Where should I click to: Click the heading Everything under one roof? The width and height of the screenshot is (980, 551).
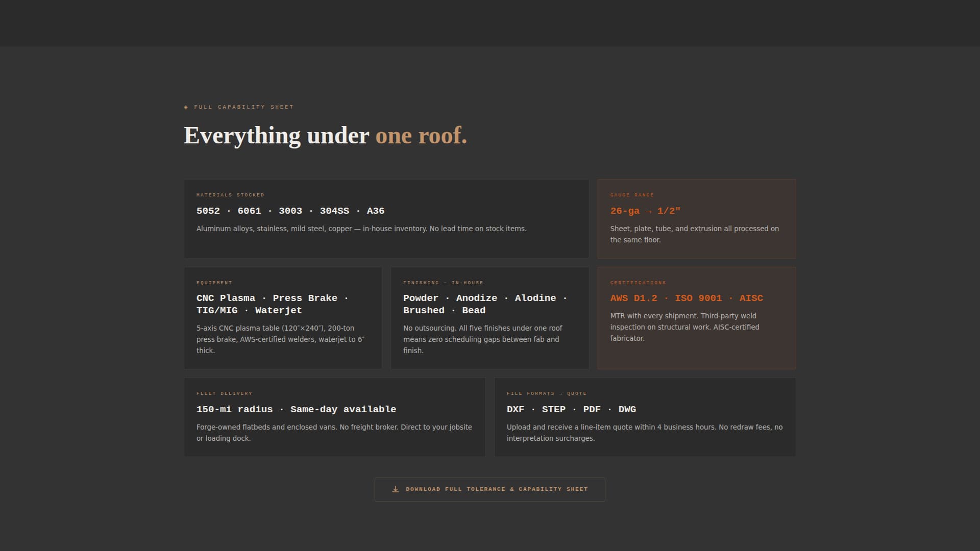click(x=325, y=135)
